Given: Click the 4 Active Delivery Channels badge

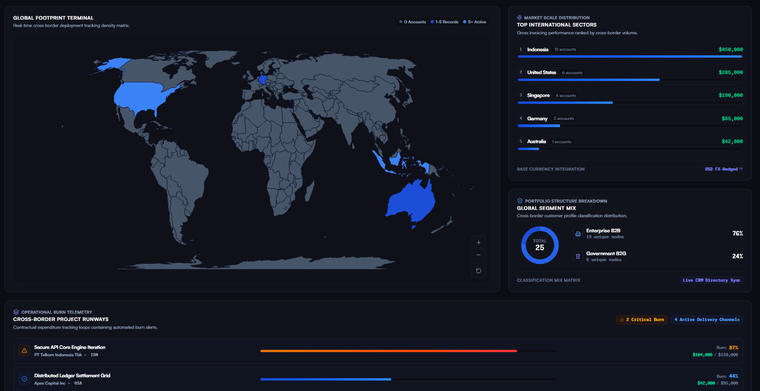Looking at the screenshot, I should point(706,320).
